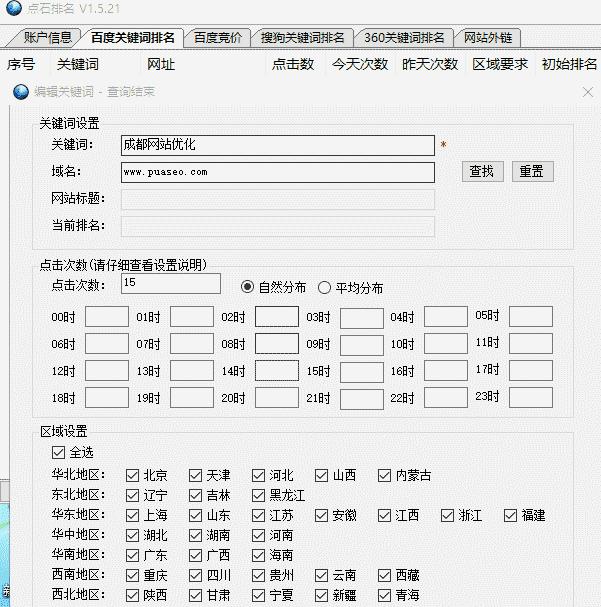601x607 pixels.
Task: Uncheck the 上海 checkbox
Action: coord(132,515)
